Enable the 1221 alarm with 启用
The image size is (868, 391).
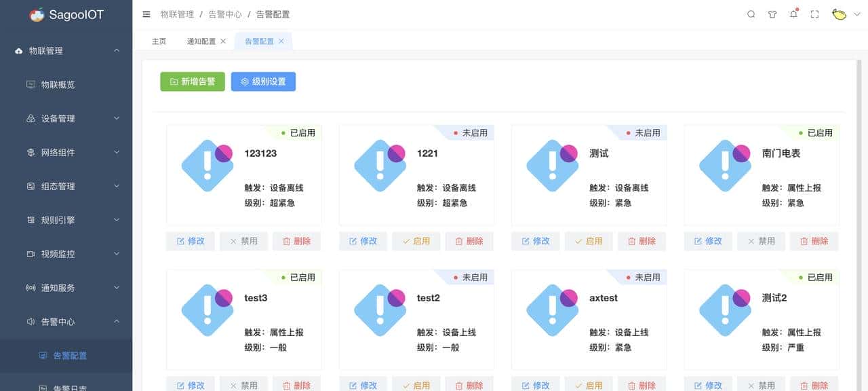[416, 240]
